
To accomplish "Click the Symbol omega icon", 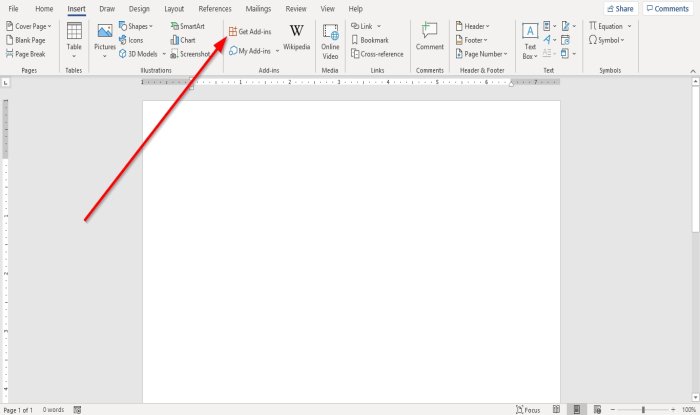I will pyautogui.click(x=592, y=40).
